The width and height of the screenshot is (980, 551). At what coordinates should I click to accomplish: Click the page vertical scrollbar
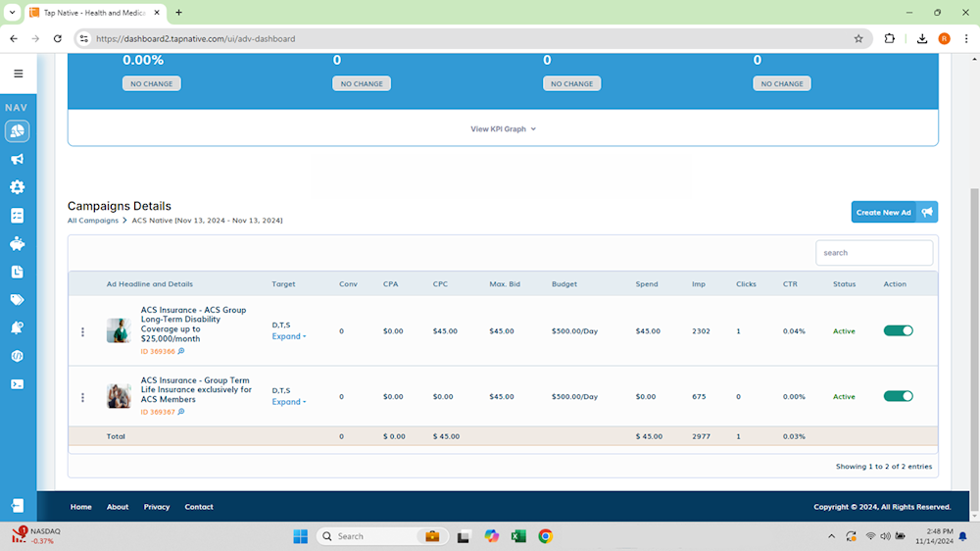(x=974, y=350)
